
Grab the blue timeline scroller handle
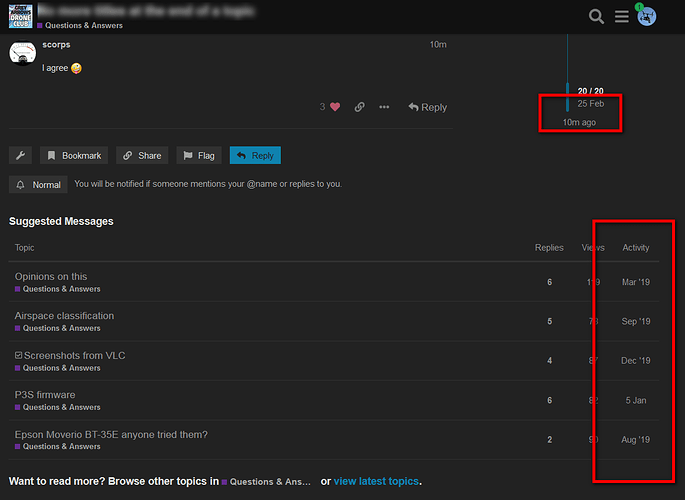tap(567, 97)
